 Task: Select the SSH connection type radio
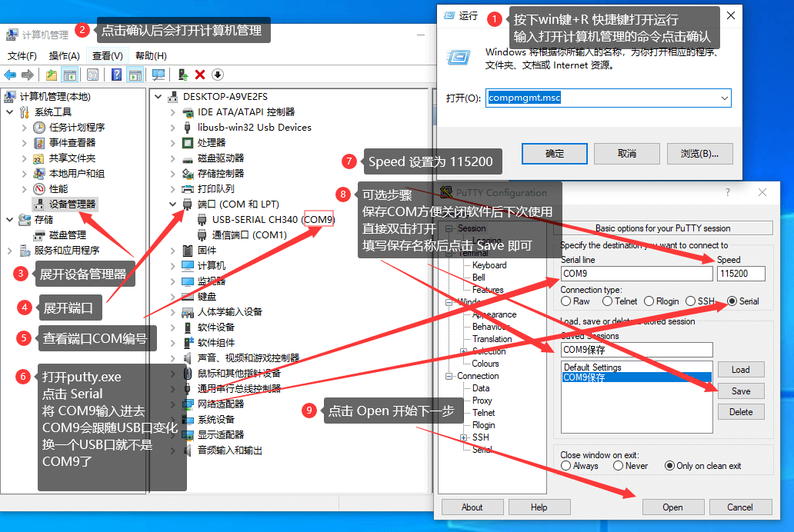click(x=690, y=301)
